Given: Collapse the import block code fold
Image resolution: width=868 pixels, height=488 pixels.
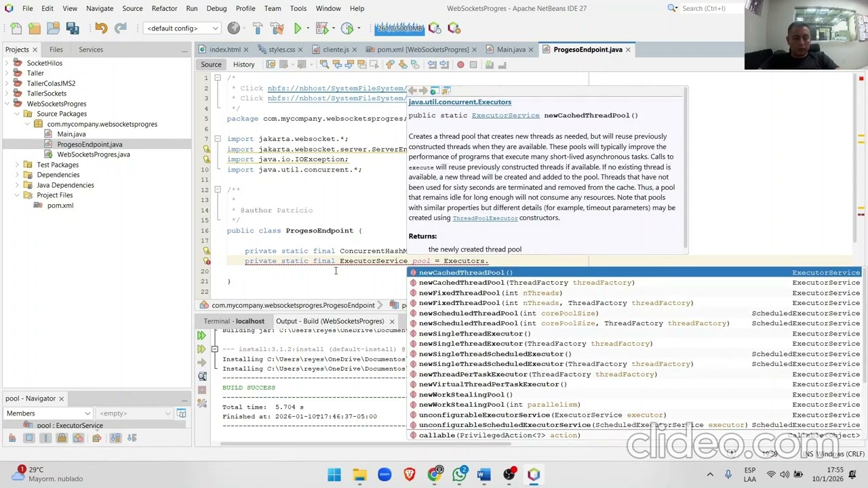Looking at the screenshot, I should pos(218,139).
